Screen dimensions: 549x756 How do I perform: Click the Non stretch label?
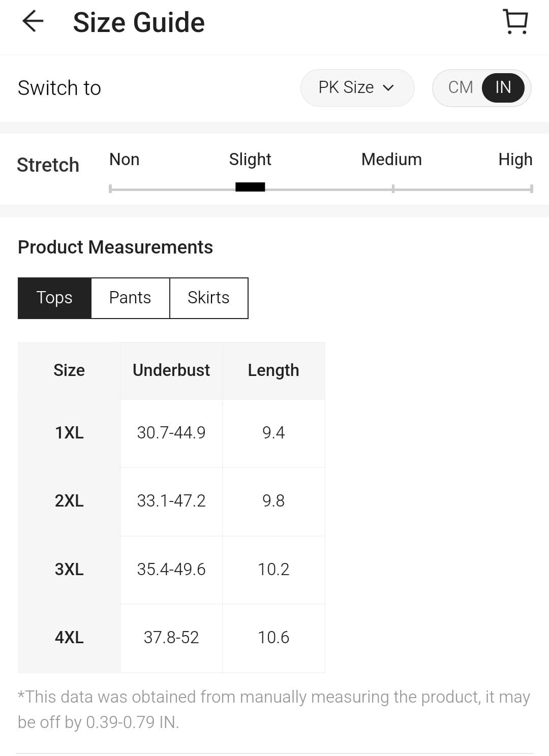coord(124,160)
